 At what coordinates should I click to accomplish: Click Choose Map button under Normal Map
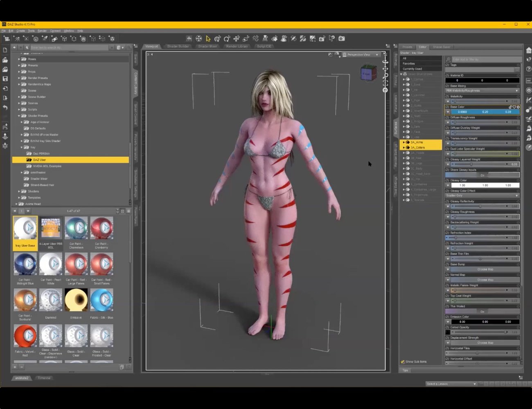point(485,280)
